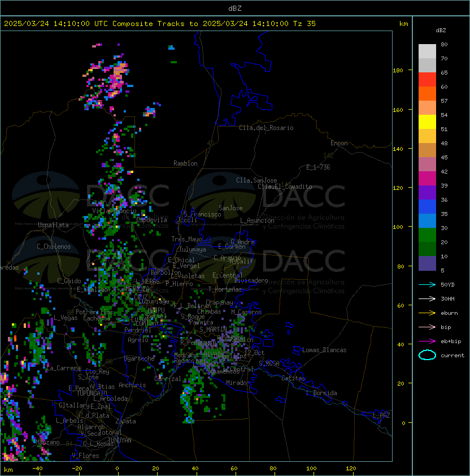Click the magenta eb+bip arrow icon
This screenshot has height=476, width=470.
[427, 341]
